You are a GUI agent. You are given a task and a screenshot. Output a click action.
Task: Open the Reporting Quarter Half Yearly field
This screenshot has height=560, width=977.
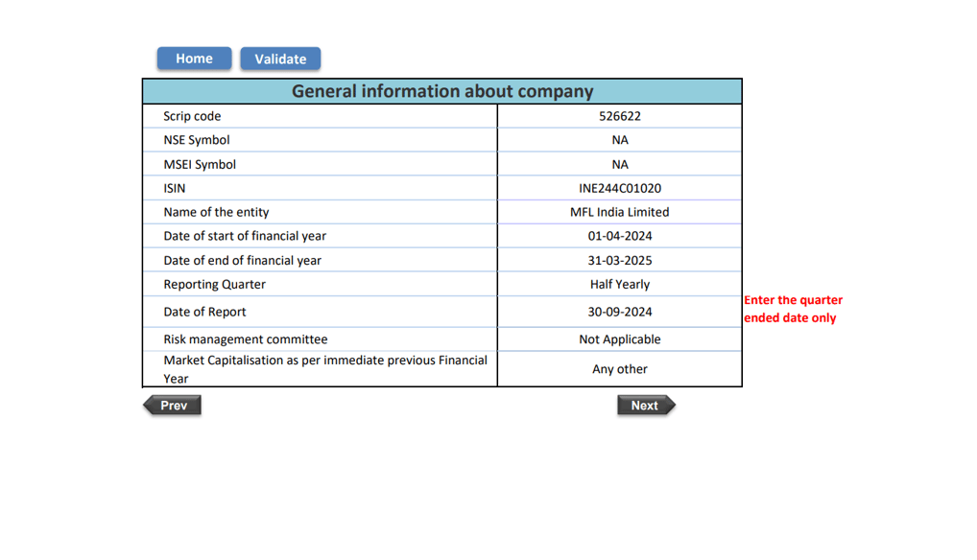619,285
